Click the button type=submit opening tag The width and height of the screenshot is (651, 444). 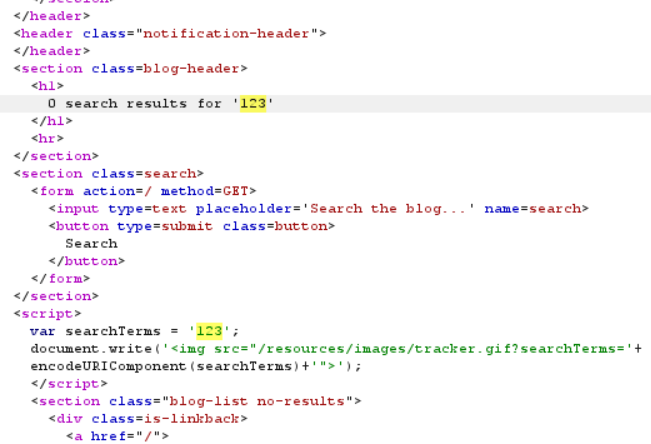(191, 226)
